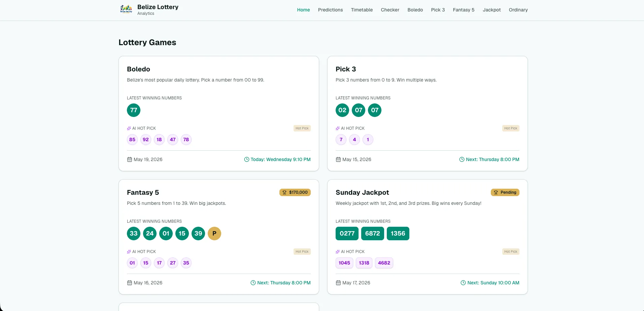The height and width of the screenshot is (311, 644).
Task: Select Sunday Jackpot hot pick 1318
Action: pyautogui.click(x=364, y=263)
